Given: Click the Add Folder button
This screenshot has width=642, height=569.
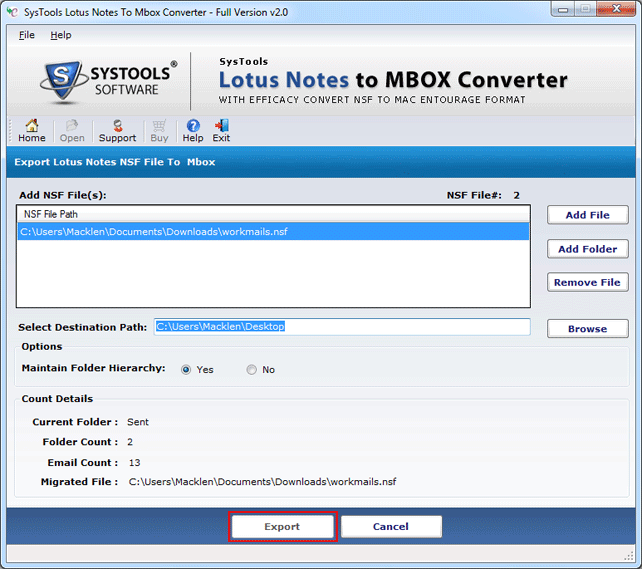Looking at the screenshot, I should click(x=588, y=249).
